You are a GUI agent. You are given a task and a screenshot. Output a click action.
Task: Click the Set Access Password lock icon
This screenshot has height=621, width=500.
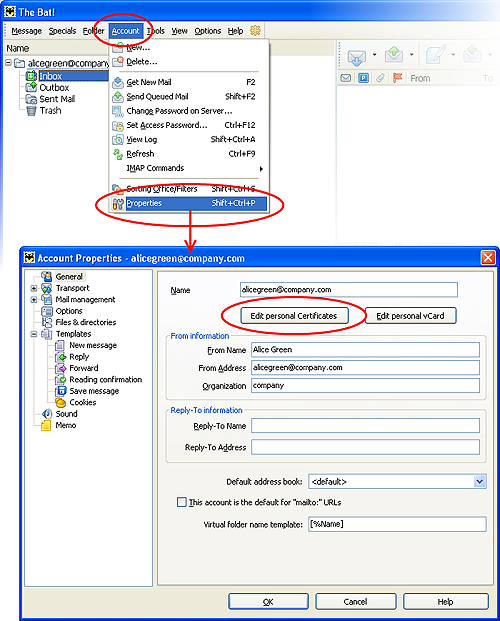(118, 126)
